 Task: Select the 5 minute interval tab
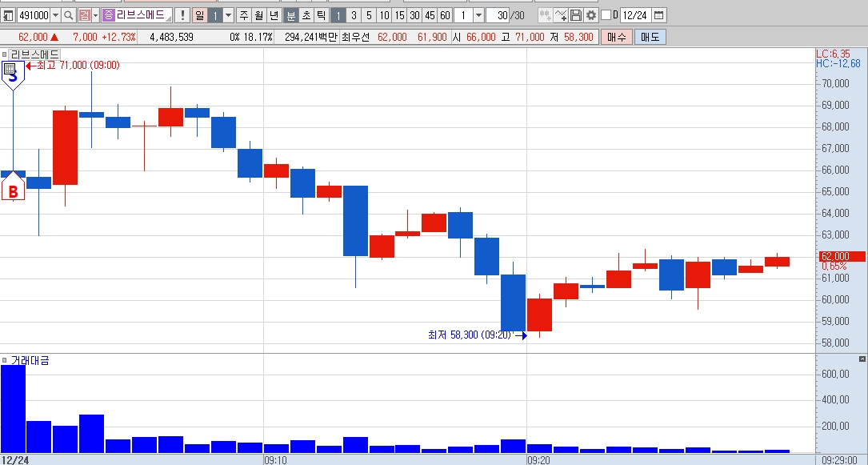click(369, 15)
